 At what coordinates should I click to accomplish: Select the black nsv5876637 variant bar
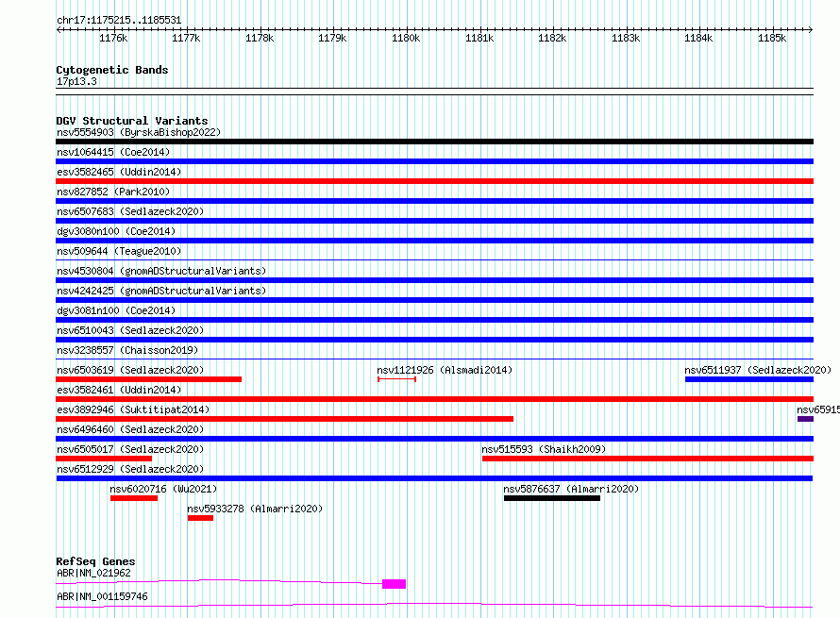(x=552, y=498)
